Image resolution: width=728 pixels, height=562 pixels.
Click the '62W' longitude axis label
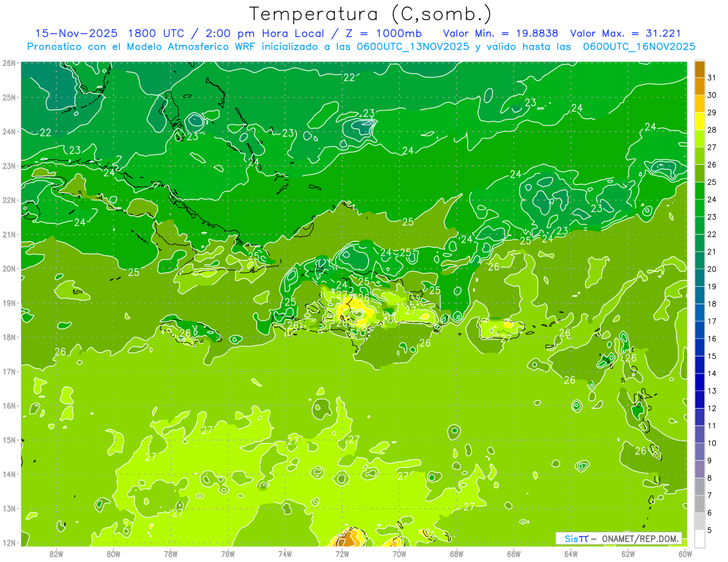click(628, 554)
